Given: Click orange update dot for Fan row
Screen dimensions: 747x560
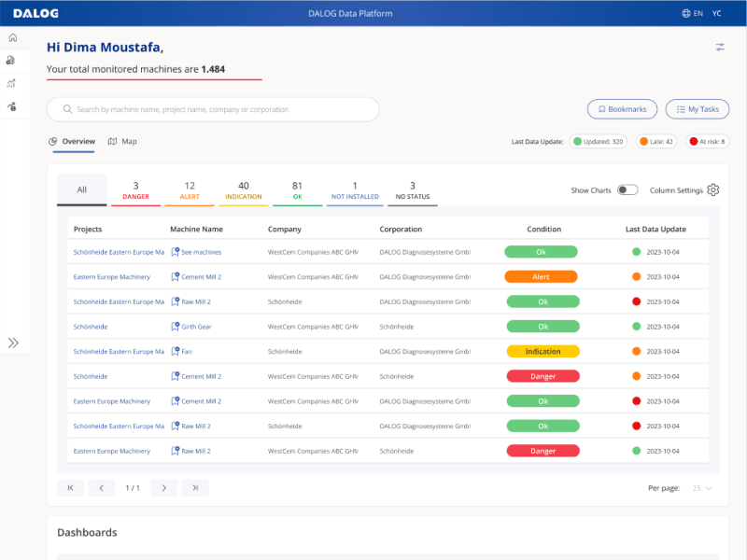Looking at the screenshot, I should tap(636, 351).
